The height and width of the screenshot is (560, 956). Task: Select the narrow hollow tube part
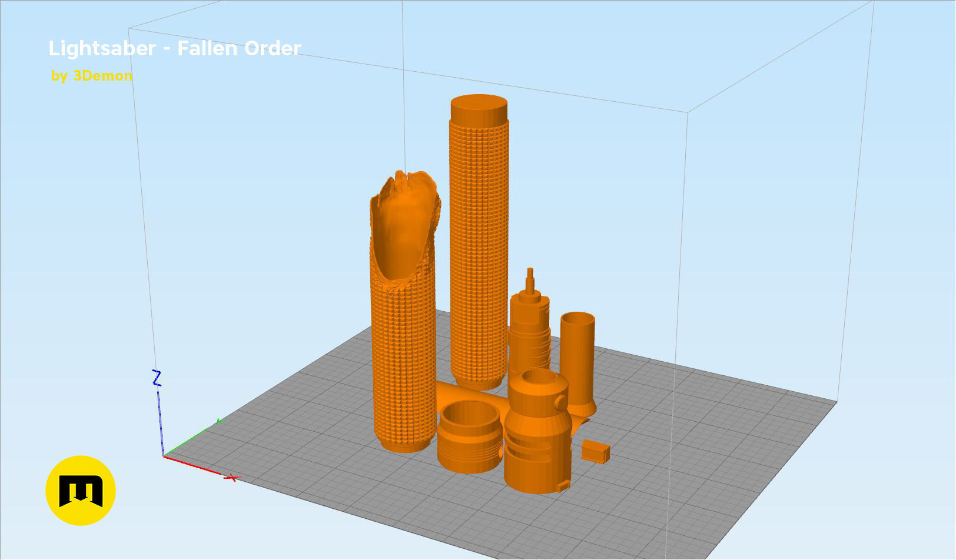click(578, 365)
